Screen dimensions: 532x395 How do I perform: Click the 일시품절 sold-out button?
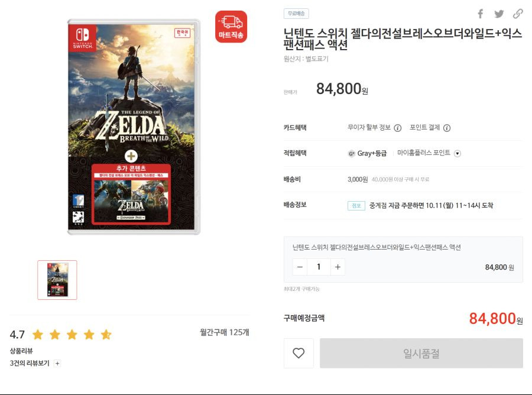421,353
